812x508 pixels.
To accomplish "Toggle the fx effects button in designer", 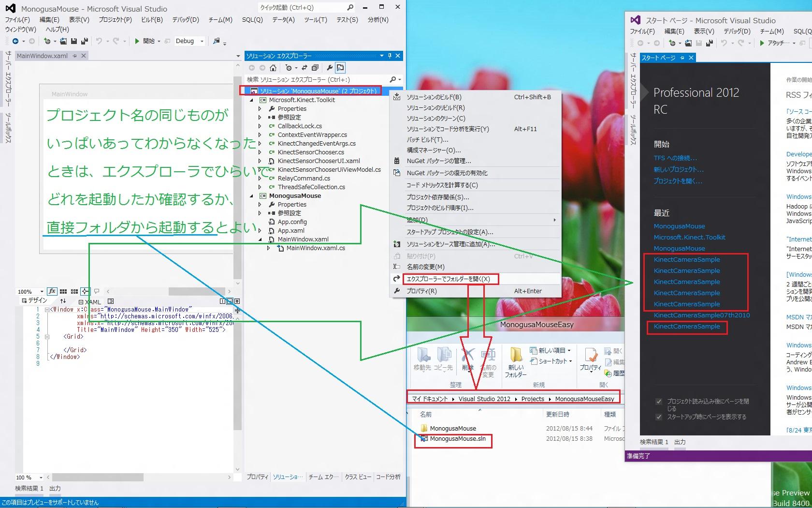I will point(52,291).
